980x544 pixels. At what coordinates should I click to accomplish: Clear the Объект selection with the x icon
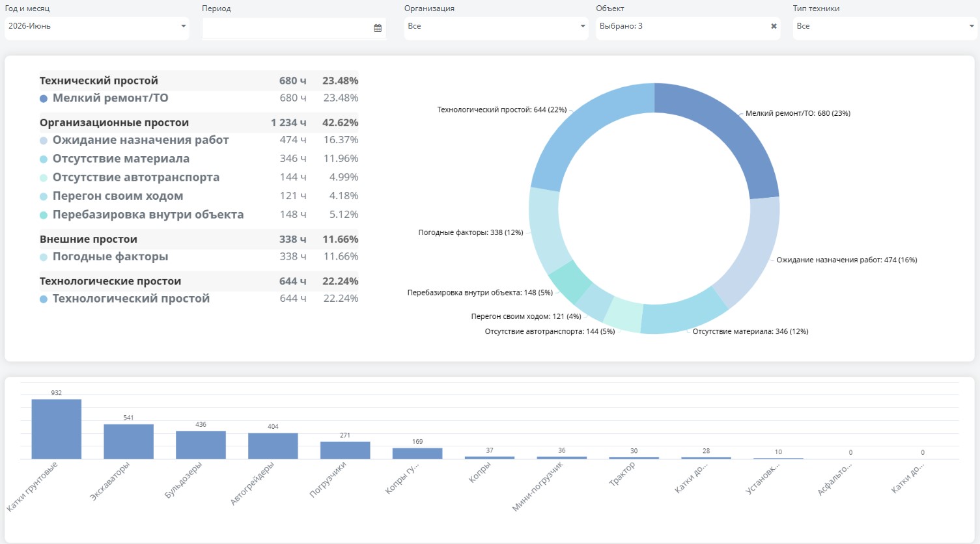774,27
